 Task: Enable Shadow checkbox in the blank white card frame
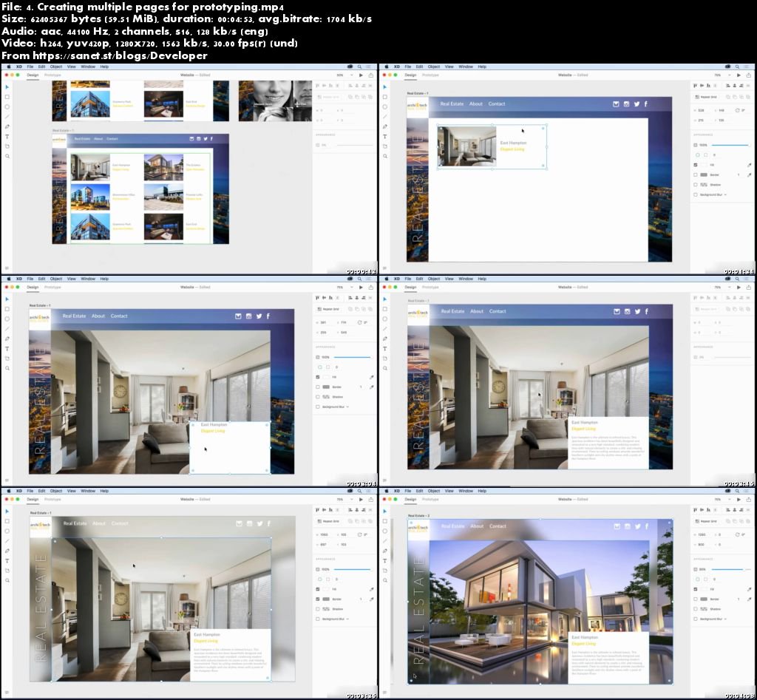(x=318, y=397)
